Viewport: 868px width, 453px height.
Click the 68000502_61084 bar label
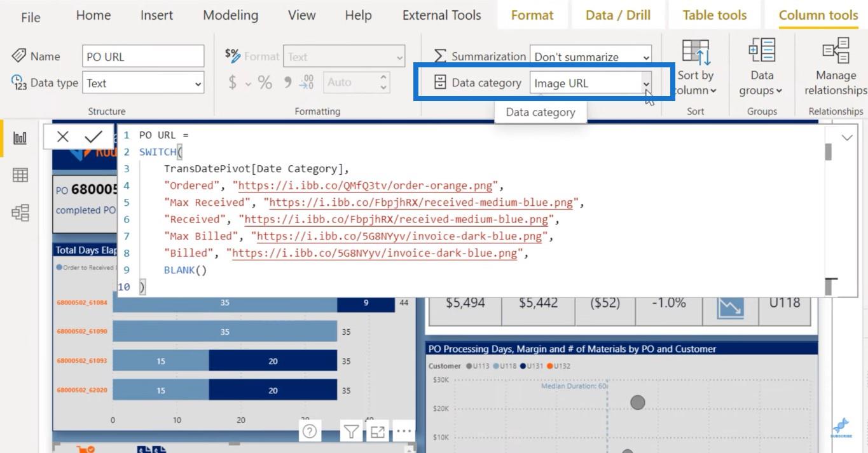coord(82,303)
